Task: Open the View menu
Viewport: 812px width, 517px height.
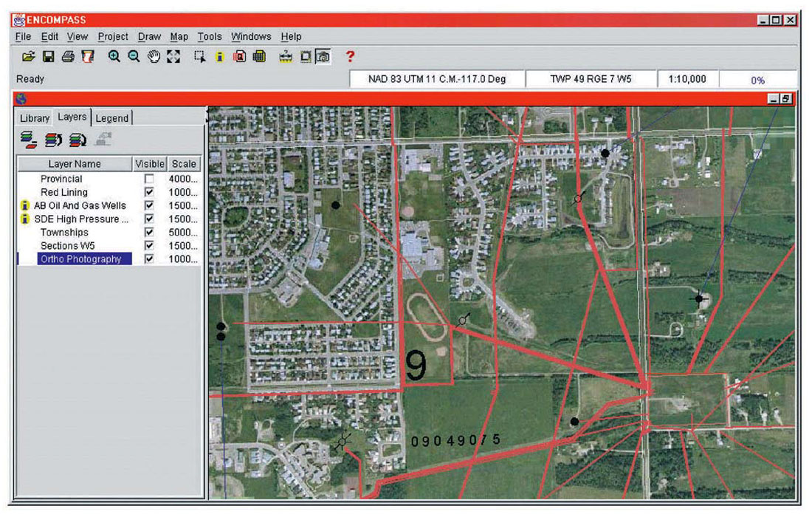Action: click(78, 37)
